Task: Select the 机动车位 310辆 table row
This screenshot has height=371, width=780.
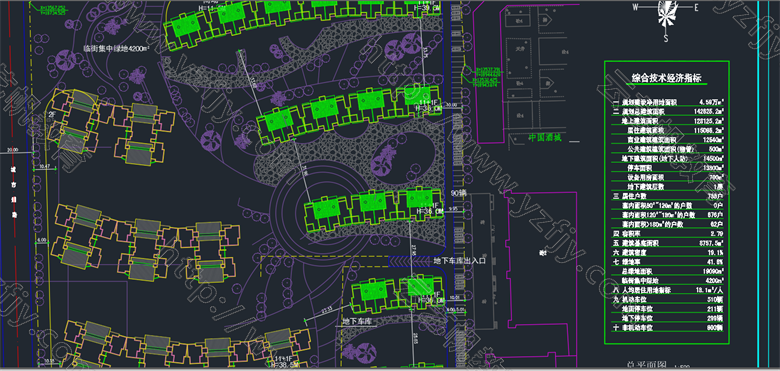Action: (668, 299)
